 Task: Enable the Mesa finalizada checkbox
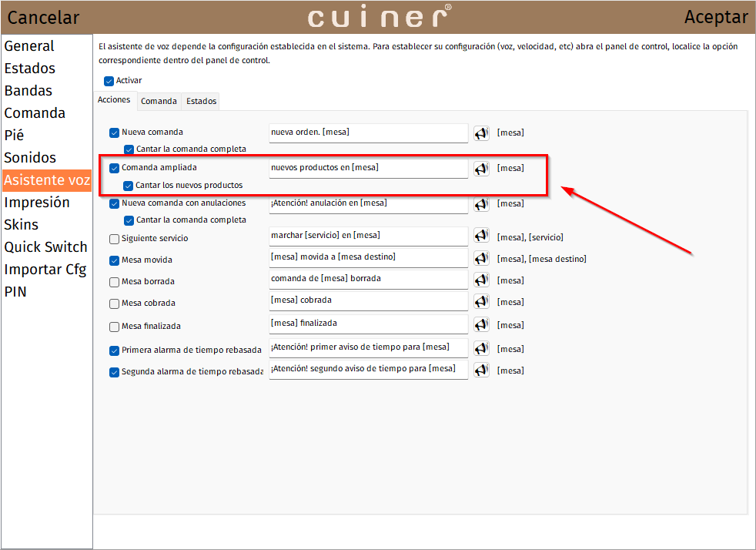114,327
